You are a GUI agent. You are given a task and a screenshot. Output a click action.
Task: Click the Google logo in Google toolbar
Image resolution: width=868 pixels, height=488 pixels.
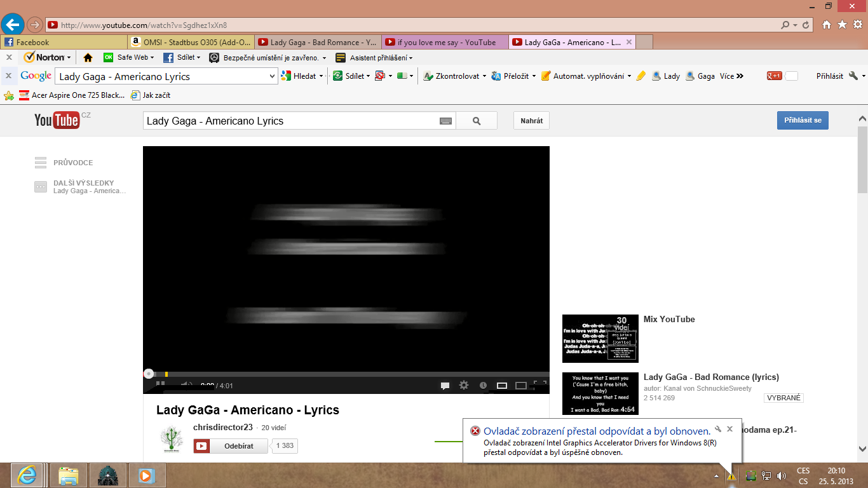tap(36, 76)
